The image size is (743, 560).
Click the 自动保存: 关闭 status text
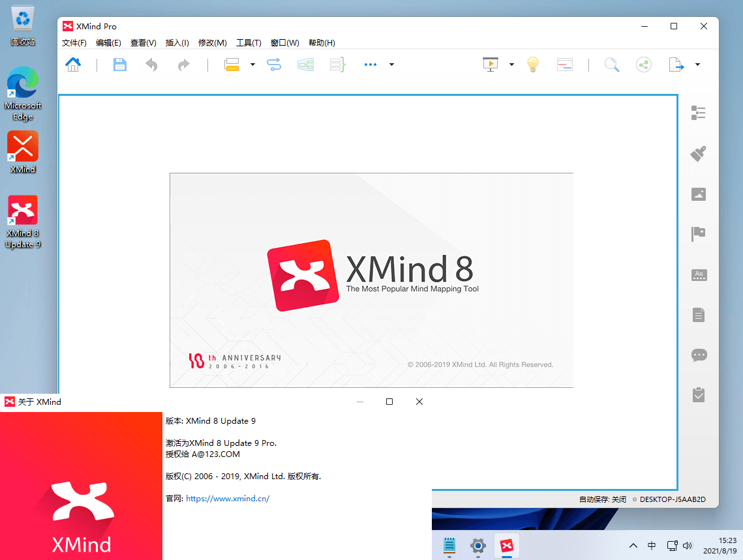tap(602, 499)
